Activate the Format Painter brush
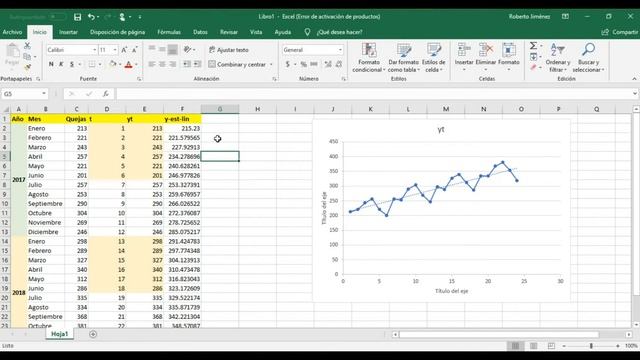Viewport: 640px width, 360px height. (x=27, y=67)
